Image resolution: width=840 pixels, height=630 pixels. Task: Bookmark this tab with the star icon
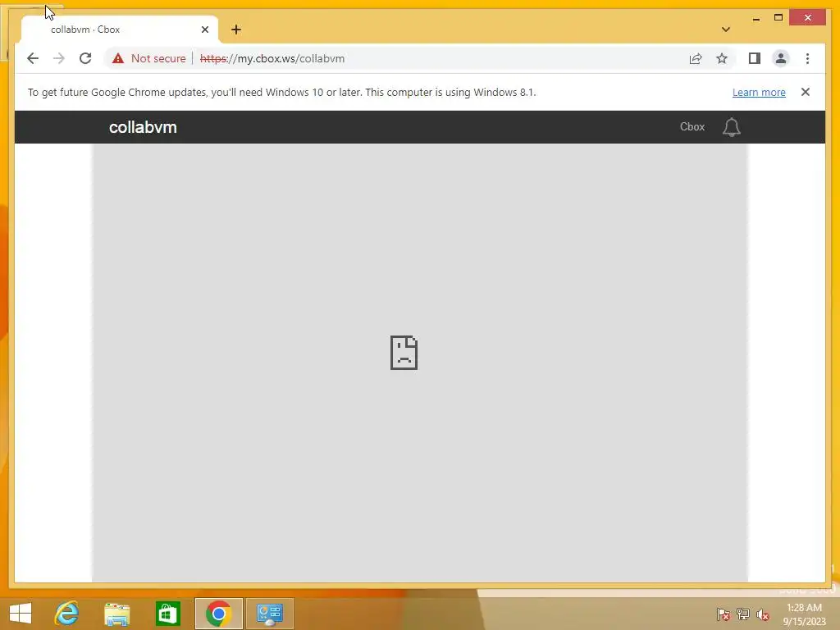click(722, 58)
